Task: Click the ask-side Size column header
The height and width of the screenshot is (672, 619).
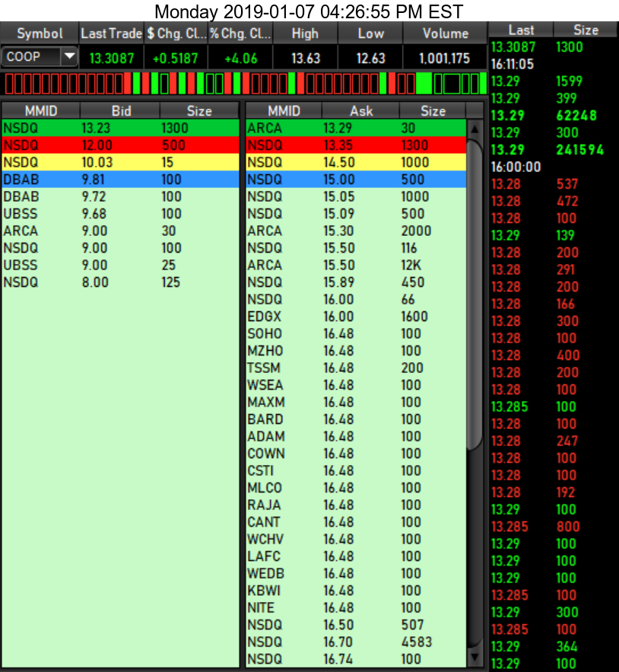Action: [x=433, y=111]
